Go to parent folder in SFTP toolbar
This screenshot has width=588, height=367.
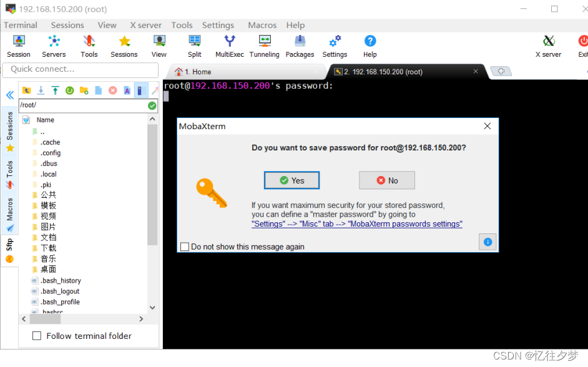(x=26, y=91)
